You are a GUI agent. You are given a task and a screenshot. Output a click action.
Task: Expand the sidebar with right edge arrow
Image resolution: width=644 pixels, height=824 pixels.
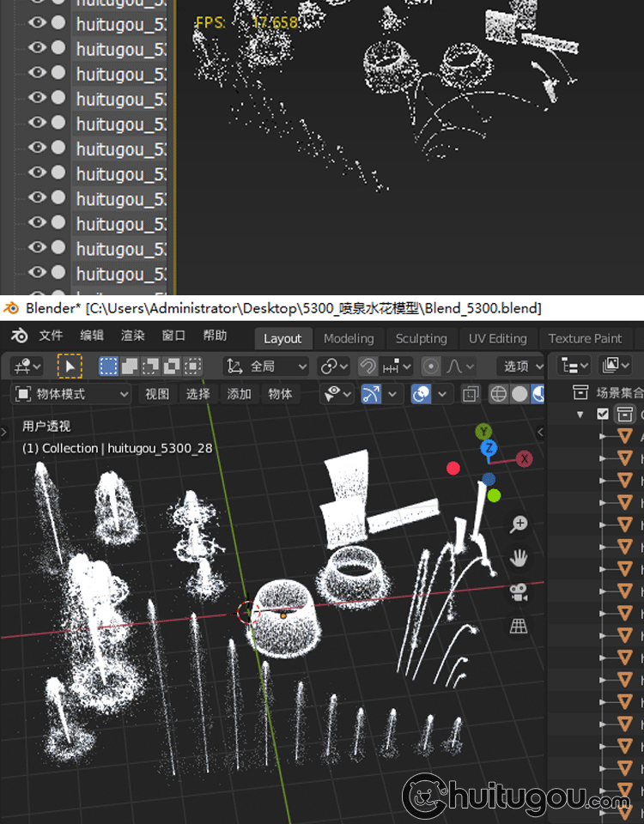pos(540,432)
